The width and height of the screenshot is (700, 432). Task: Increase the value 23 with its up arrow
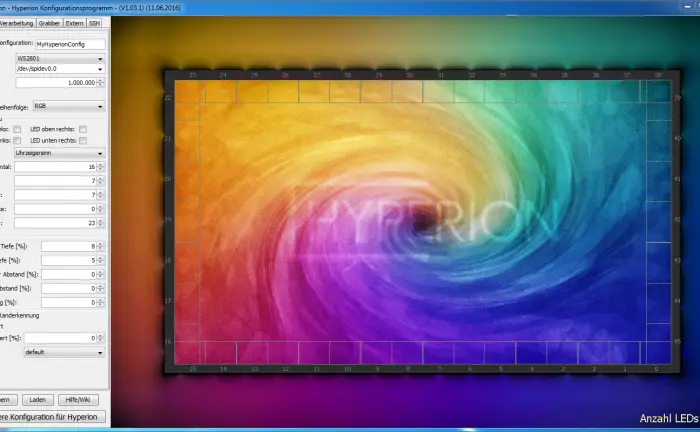click(x=101, y=220)
